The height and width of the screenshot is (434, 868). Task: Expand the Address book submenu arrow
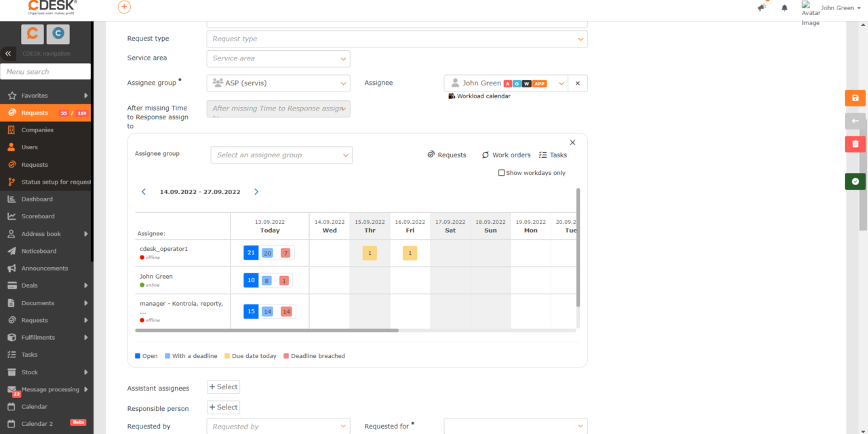point(86,234)
